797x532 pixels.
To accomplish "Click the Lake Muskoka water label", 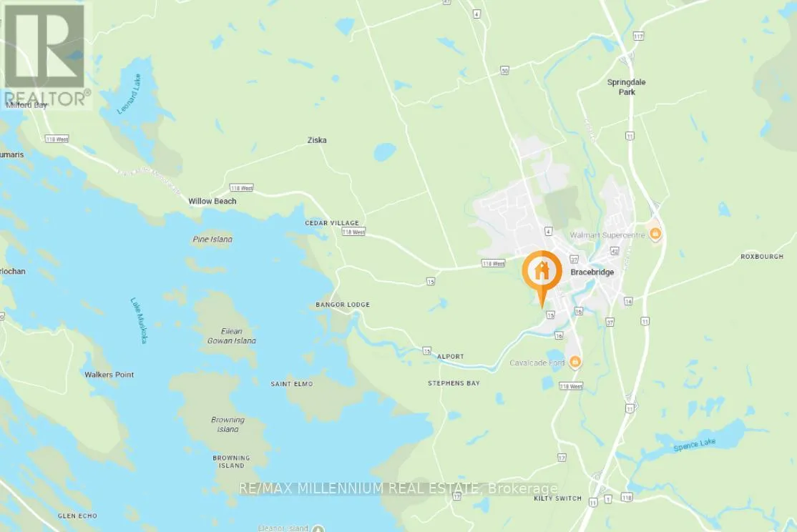I will coord(138,320).
